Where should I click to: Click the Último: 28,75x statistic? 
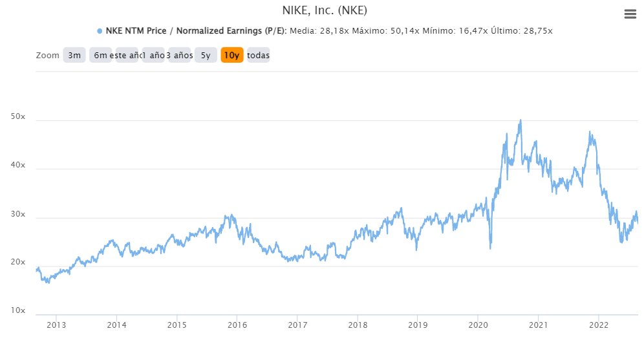pos(522,31)
